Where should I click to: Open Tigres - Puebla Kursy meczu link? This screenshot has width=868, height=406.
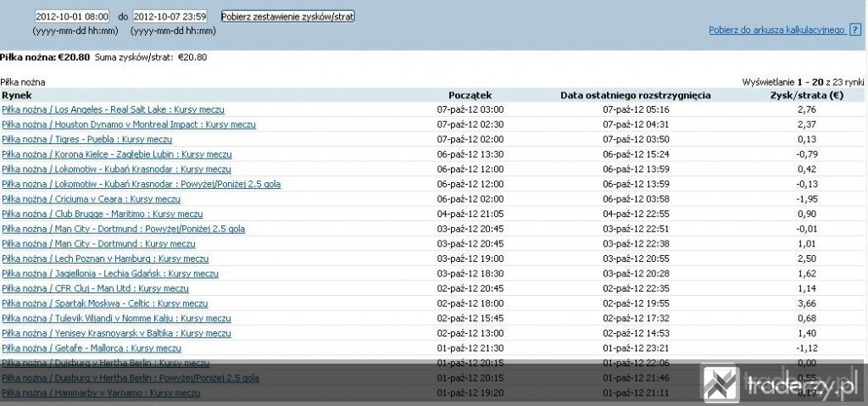(x=87, y=140)
